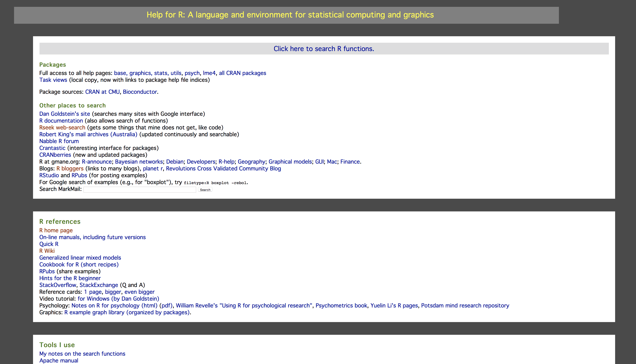
Task: Open the Bayesian networks list link
Action: click(139, 162)
